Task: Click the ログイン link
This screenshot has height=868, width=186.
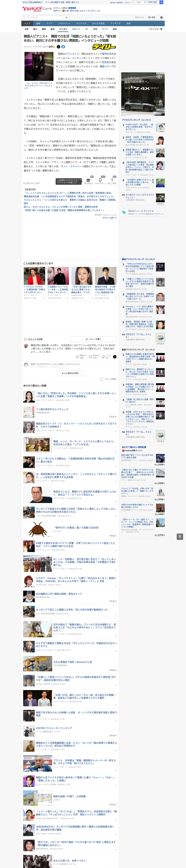Action: coord(57,11)
